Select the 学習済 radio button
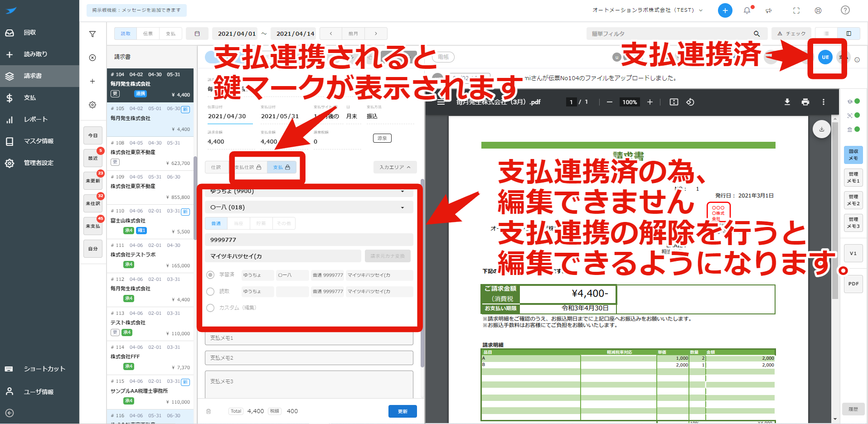This screenshot has width=868, height=424. click(210, 275)
